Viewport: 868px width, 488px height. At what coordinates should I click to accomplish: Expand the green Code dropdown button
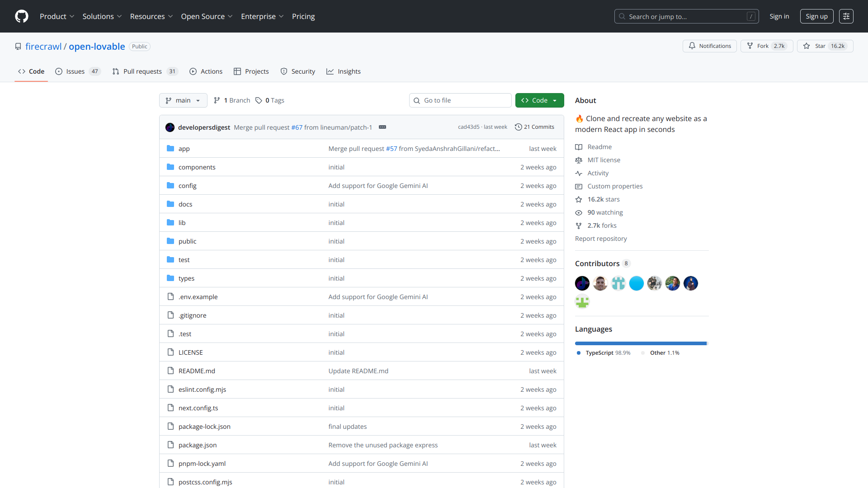539,100
